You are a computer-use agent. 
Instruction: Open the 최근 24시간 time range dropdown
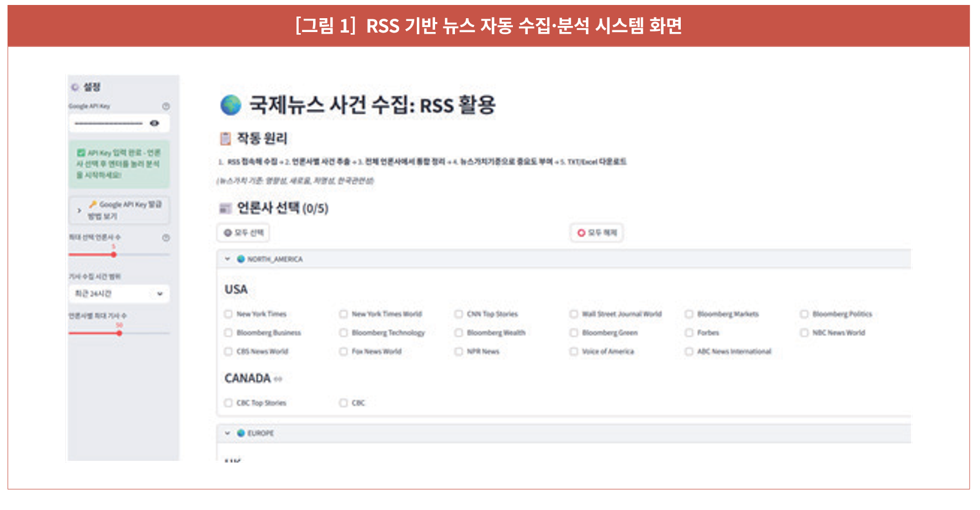pos(119,294)
